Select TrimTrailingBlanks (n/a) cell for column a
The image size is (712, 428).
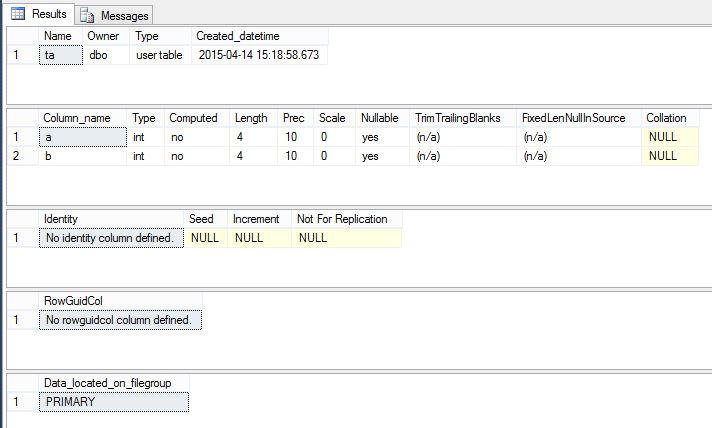[463, 137]
